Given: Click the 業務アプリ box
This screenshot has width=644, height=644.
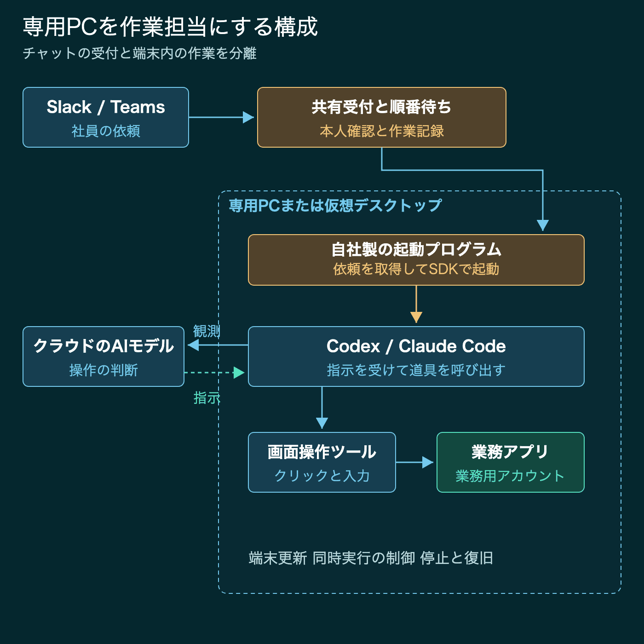Looking at the screenshot, I should point(511,462).
